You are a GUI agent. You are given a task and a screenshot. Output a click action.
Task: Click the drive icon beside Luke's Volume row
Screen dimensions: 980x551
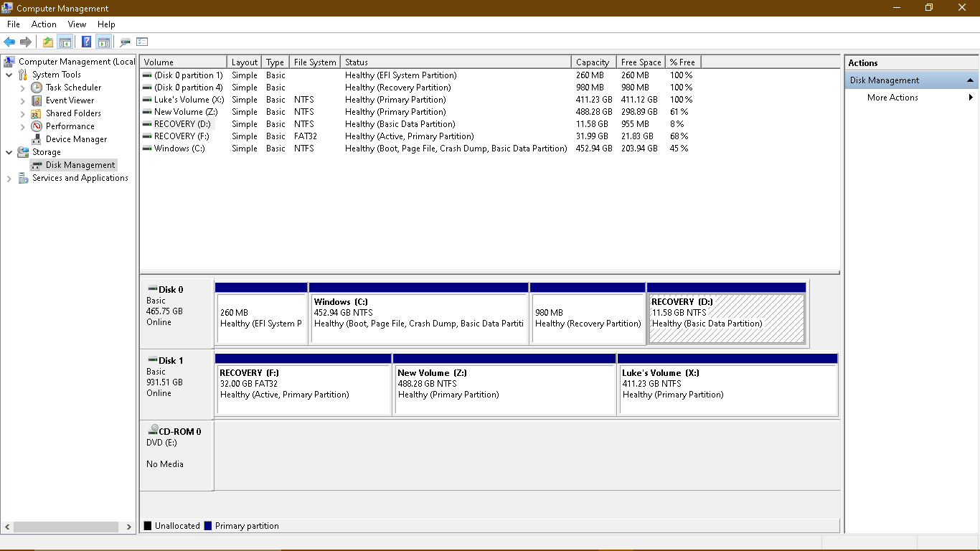click(147, 100)
